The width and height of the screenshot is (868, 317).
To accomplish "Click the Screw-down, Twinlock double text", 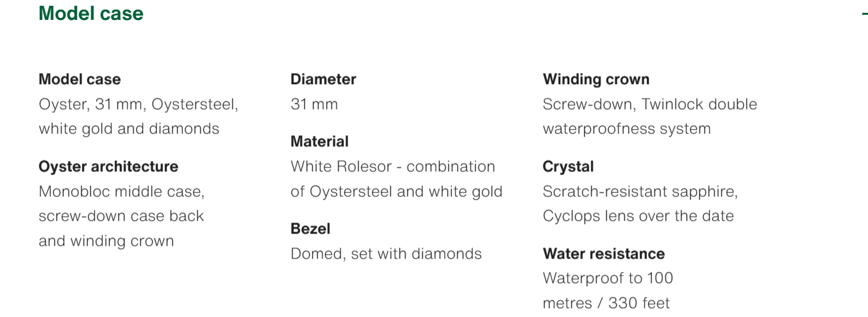I will [650, 105].
